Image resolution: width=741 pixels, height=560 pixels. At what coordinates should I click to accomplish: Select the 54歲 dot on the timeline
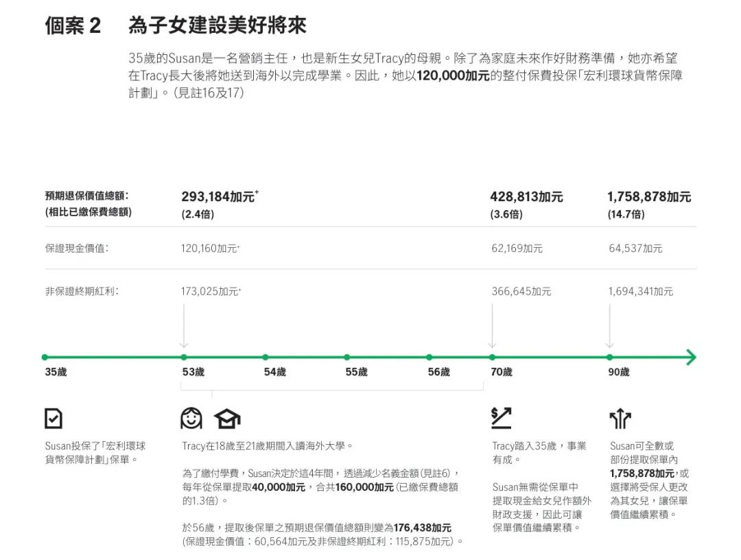click(265, 358)
